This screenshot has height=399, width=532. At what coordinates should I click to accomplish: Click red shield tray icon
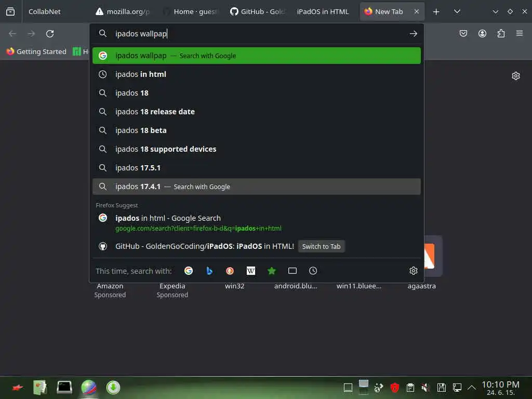(395, 387)
